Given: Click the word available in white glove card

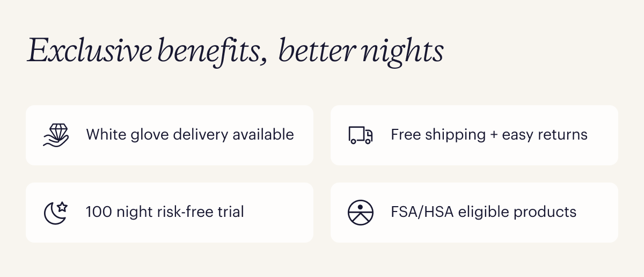Looking at the screenshot, I should (x=263, y=134).
